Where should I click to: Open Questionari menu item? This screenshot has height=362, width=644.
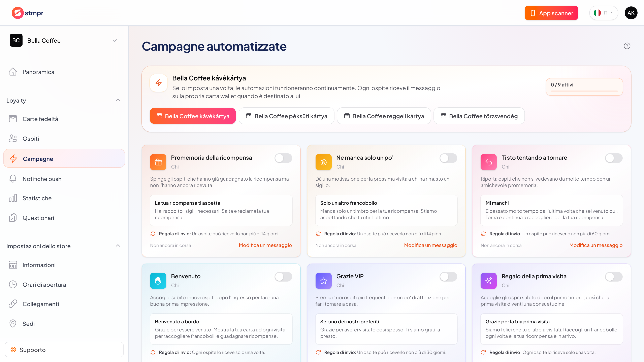64,218
